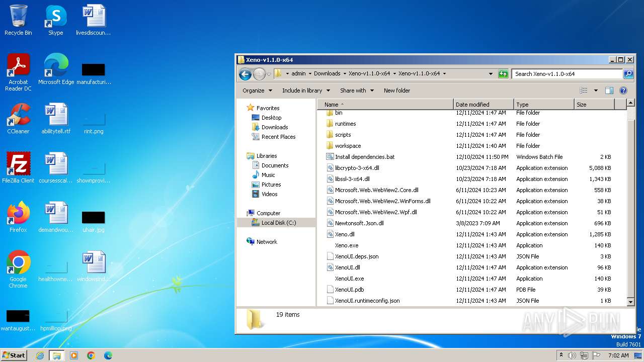Image resolution: width=644 pixels, height=362 pixels.
Task: Click admin in the address path
Action: [298, 73]
